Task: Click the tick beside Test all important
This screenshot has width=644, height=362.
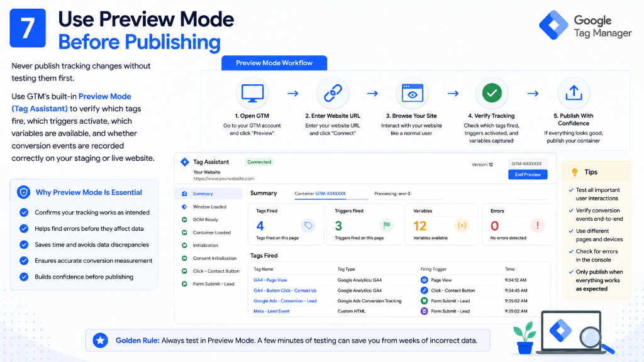Action: tap(571, 190)
